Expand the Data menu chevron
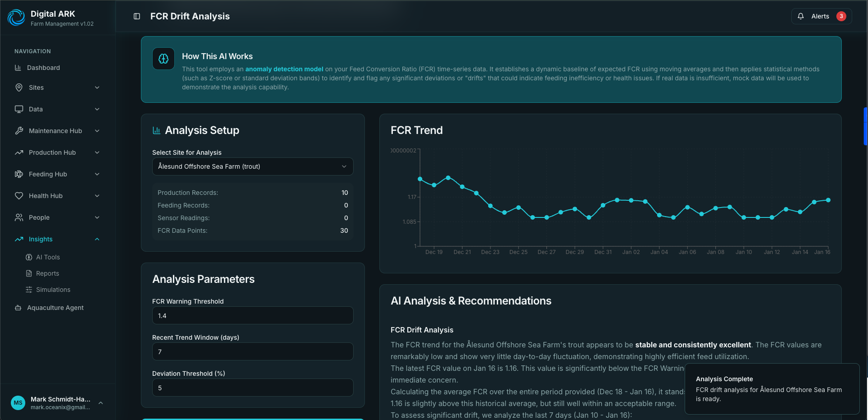Screen dimensions: 868x420 coord(97,109)
